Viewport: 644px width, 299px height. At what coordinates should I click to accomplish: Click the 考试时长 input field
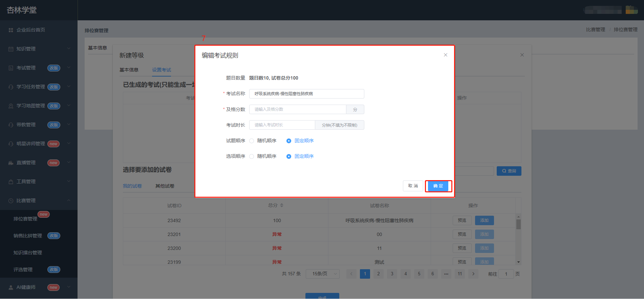tap(282, 125)
